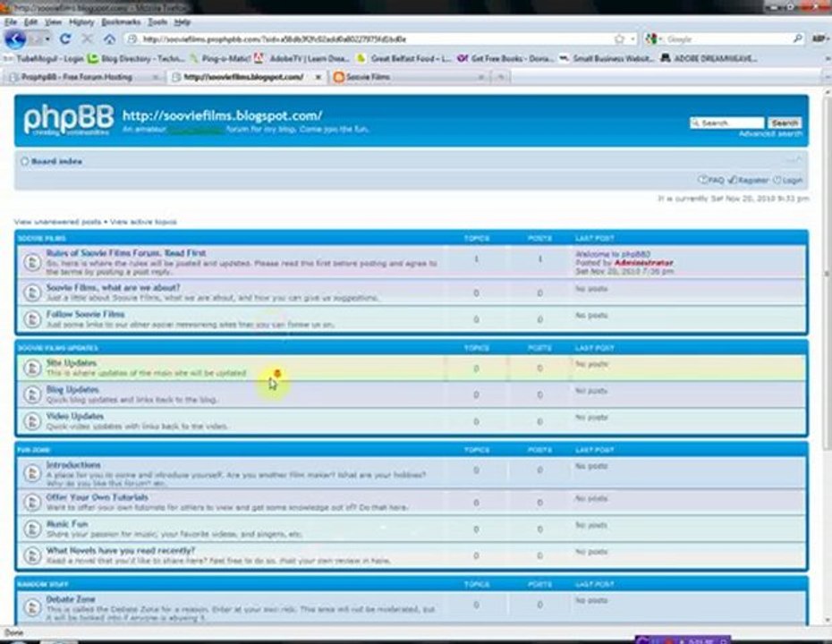This screenshot has width=832, height=644.
Task: Click the Google search magnifier icon
Action: tap(797, 38)
